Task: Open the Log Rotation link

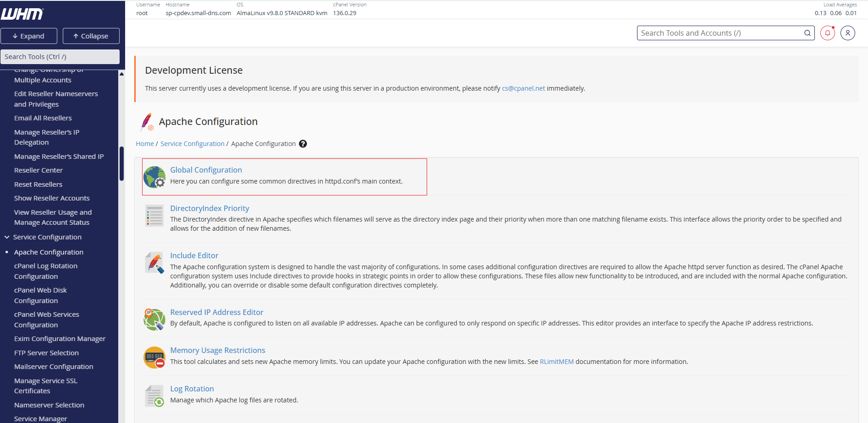Action: [192, 389]
